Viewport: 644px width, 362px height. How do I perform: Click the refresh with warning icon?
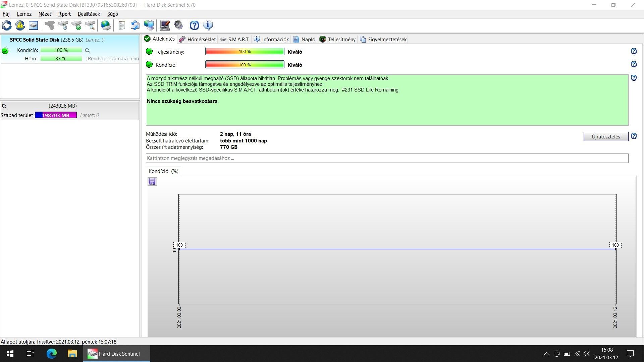click(x=20, y=25)
